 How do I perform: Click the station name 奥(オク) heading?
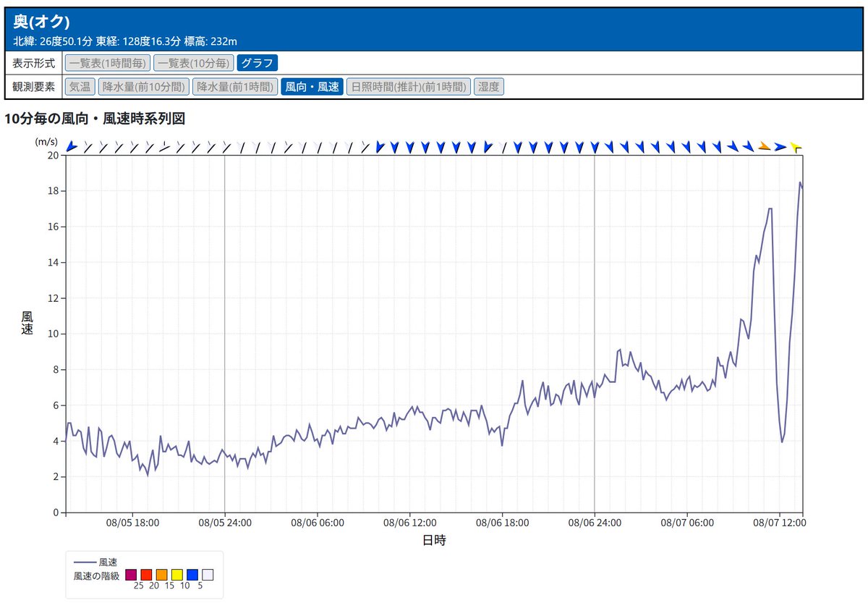(42, 21)
